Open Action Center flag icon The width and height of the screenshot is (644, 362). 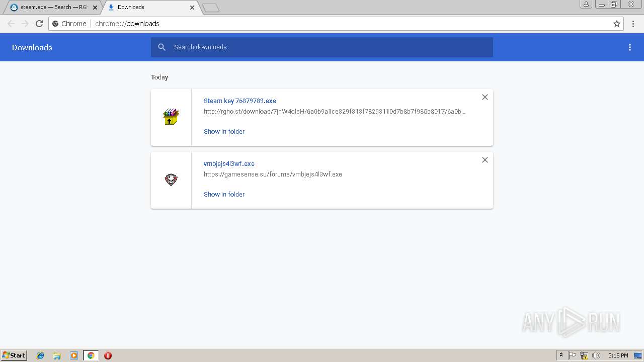(x=572, y=355)
